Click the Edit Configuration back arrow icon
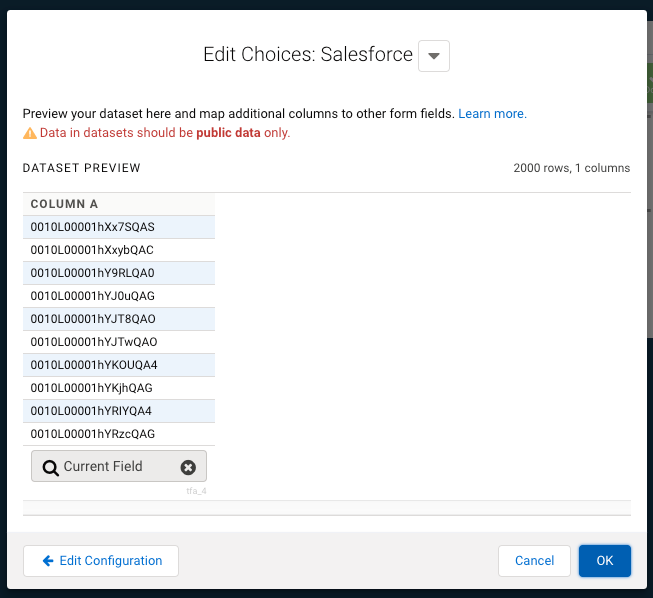 tap(47, 561)
